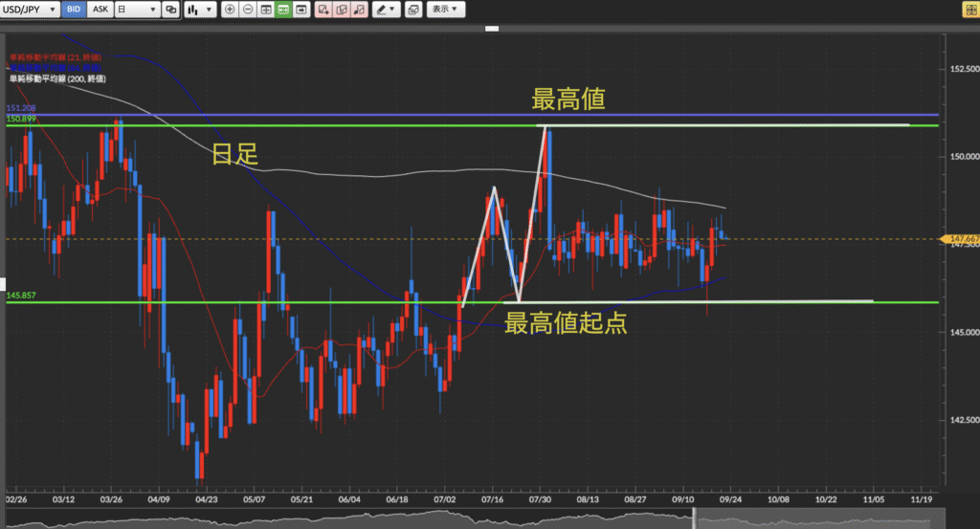Expand the candlestick chart type dropdown
The width and height of the screenshot is (980, 529).
[x=199, y=10]
